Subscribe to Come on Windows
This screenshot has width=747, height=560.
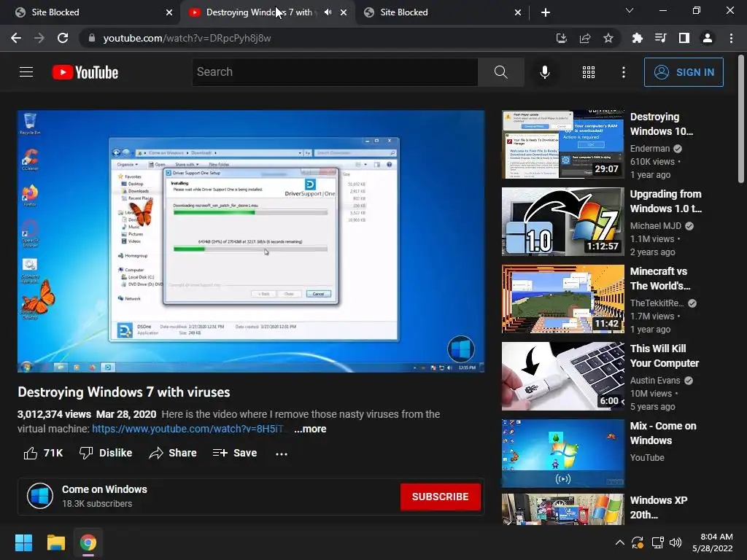(440, 497)
